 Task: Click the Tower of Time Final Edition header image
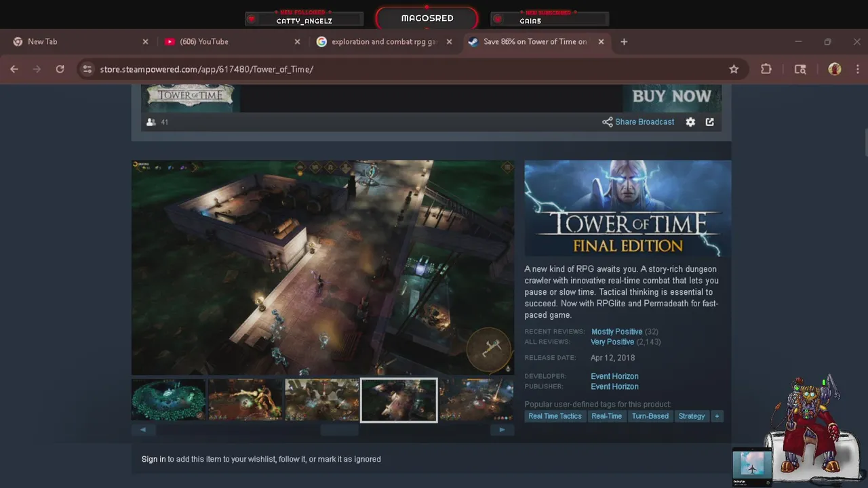pos(627,208)
